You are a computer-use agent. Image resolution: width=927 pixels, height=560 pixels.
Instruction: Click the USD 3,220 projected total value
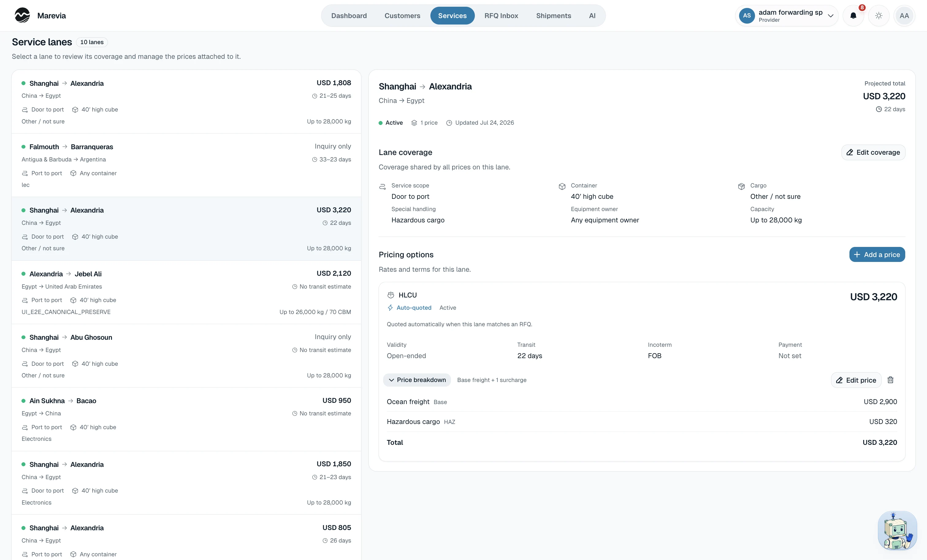pyautogui.click(x=884, y=96)
